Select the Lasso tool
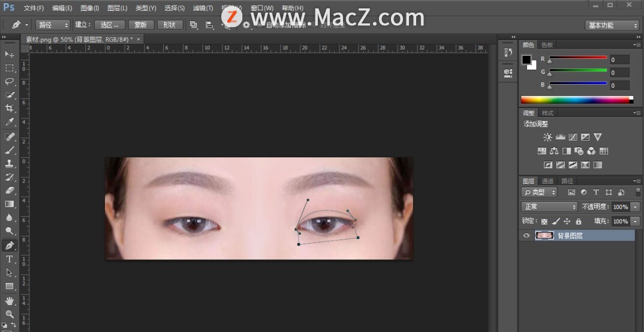The height and width of the screenshot is (332, 644). 9,82
